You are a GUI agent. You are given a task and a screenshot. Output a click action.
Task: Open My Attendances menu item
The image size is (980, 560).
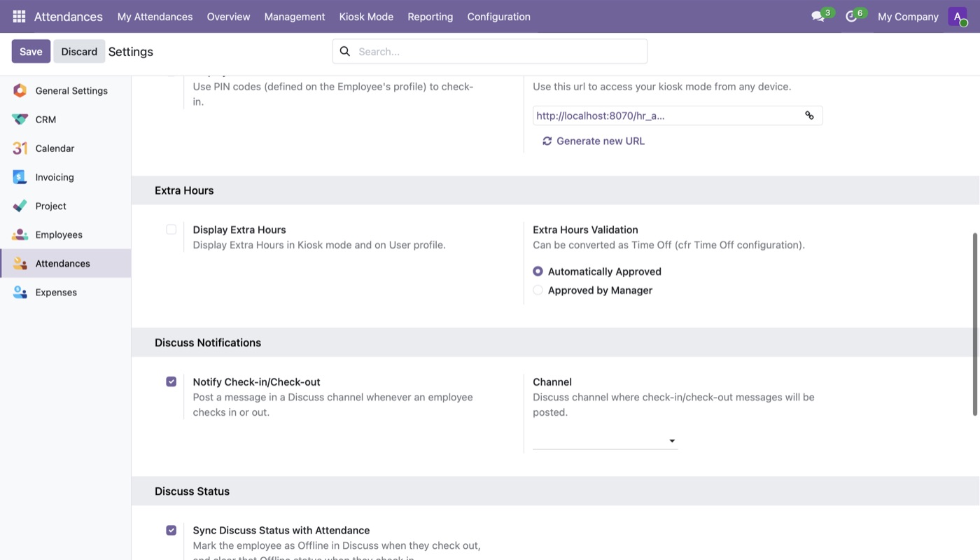coord(155,16)
